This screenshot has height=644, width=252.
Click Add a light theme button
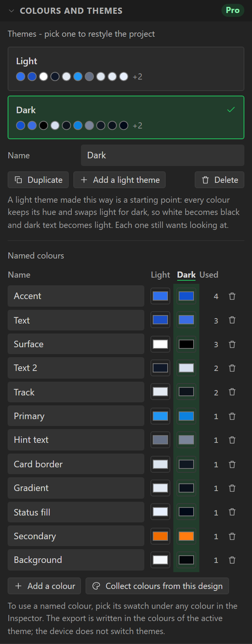[x=120, y=180]
